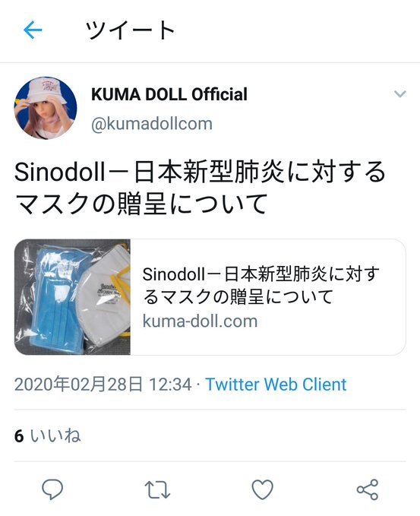Visit the @kumadollcom handle
The height and width of the screenshot is (516, 420).
(x=152, y=124)
